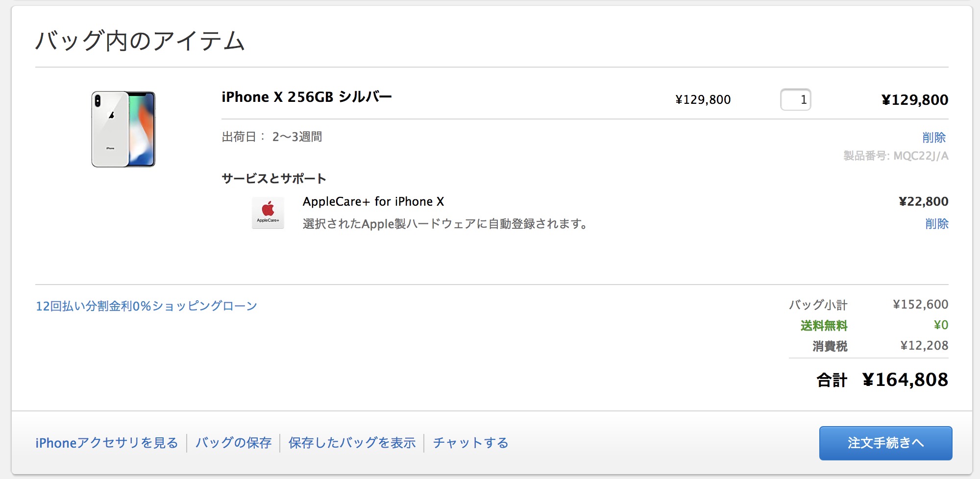Click the 消費税 amount ¥12,208
980x479 pixels.
tap(924, 346)
